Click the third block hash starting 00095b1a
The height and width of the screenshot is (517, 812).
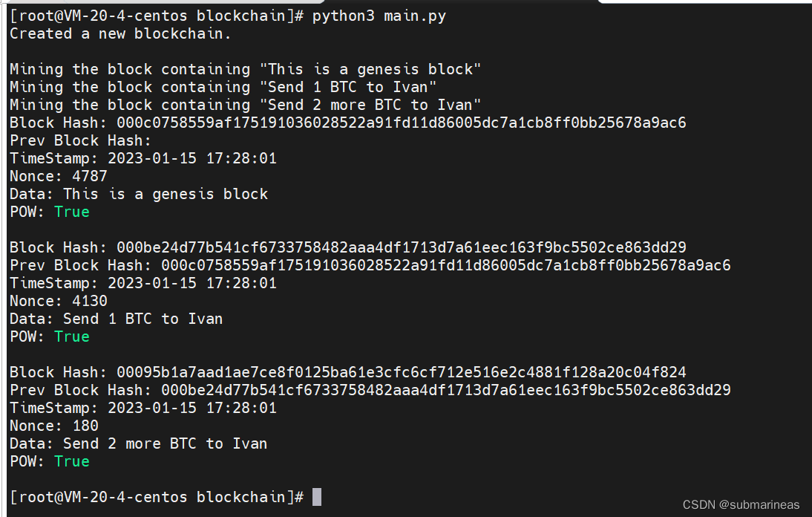tap(402, 372)
